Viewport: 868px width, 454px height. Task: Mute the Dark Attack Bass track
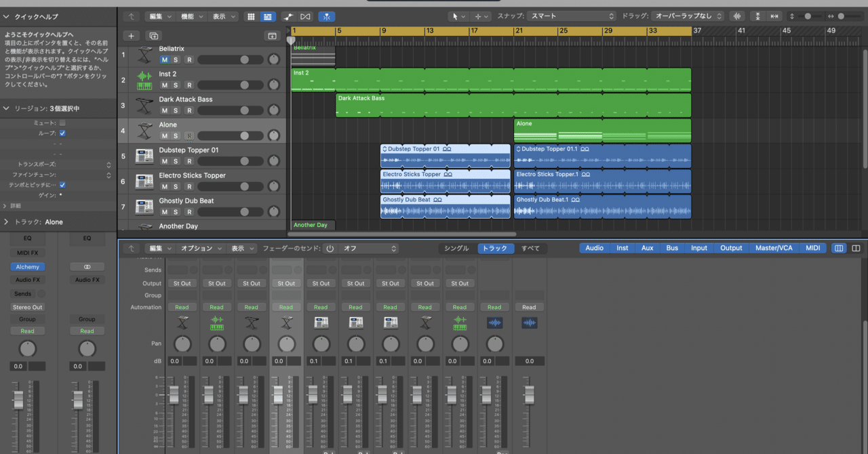point(164,110)
